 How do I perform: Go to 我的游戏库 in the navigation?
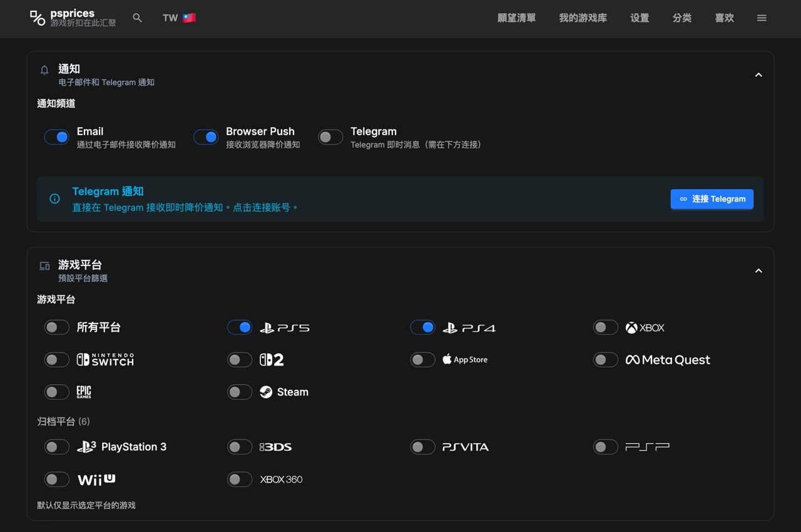(x=583, y=18)
